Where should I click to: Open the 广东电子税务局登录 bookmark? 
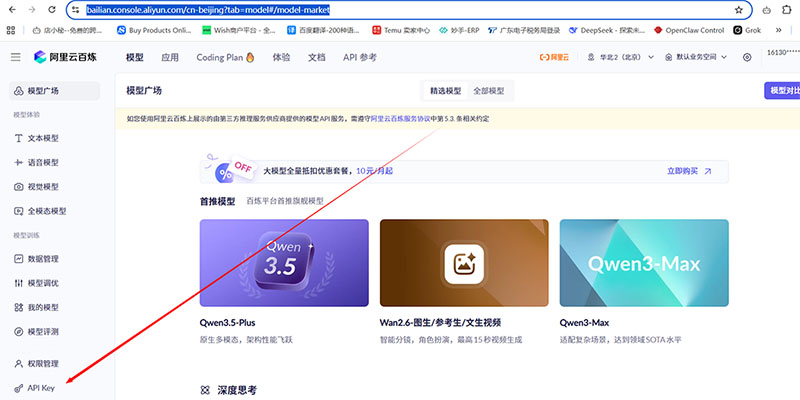click(x=524, y=30)
